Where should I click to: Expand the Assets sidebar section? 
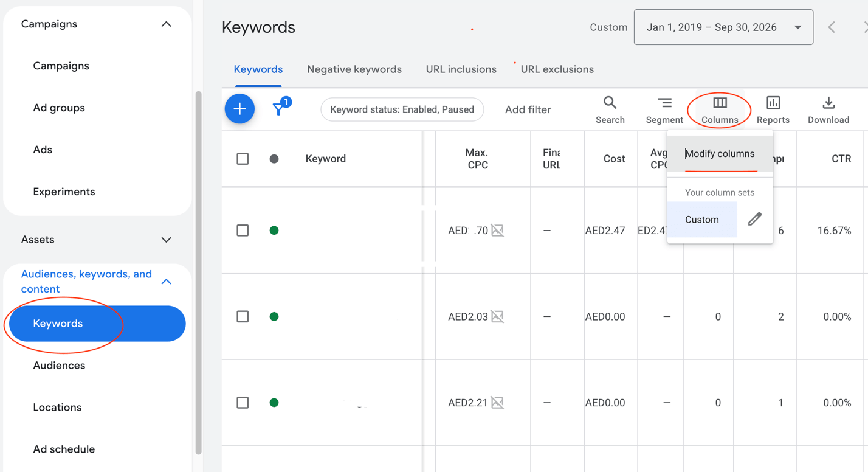(x=166, y=240)
